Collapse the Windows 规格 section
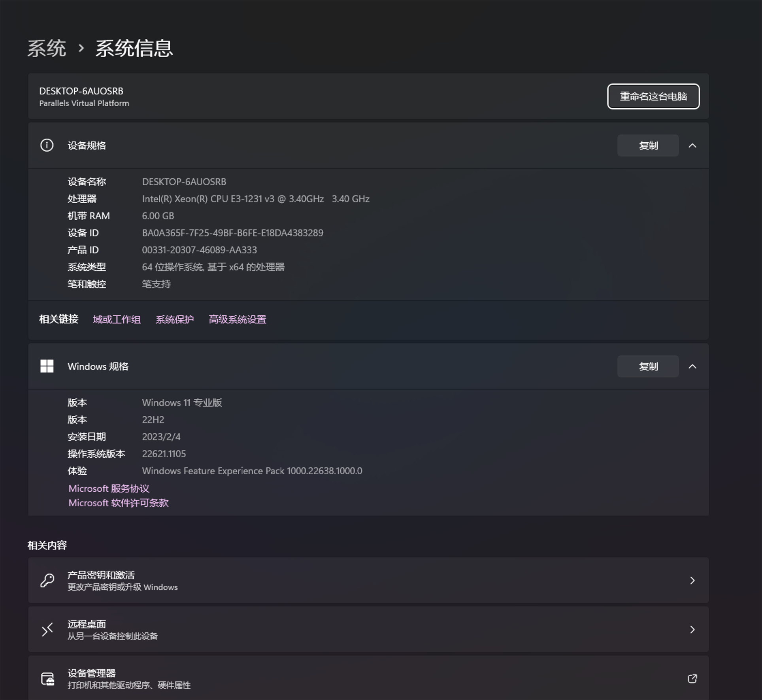The width and height of the screenshot is (762, 700). pos(693,366)
